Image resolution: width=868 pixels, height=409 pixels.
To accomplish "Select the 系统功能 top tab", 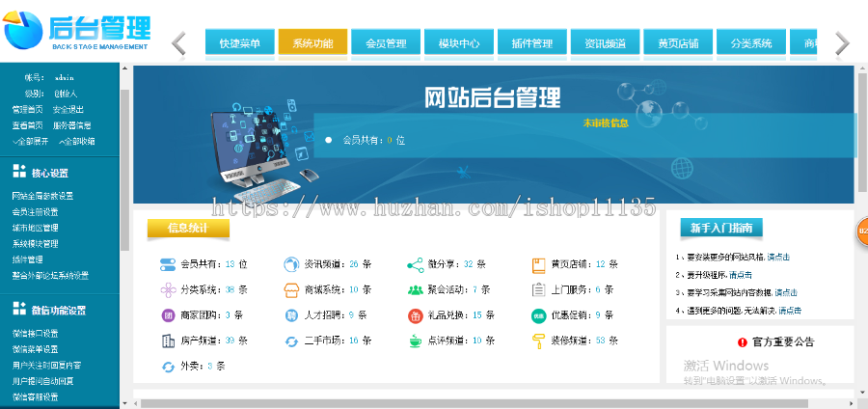I will pyautogui.click(x=312, y=43).
